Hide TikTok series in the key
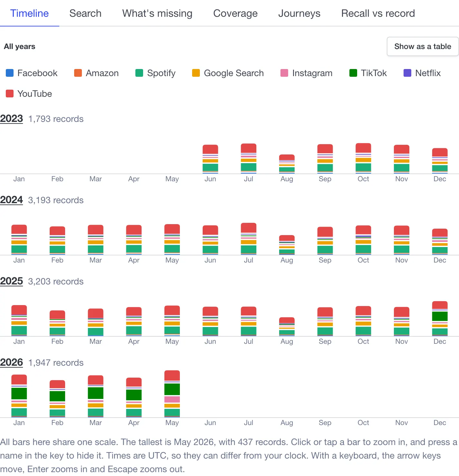This screenshot has height=476, width=459. click(368, 73)
